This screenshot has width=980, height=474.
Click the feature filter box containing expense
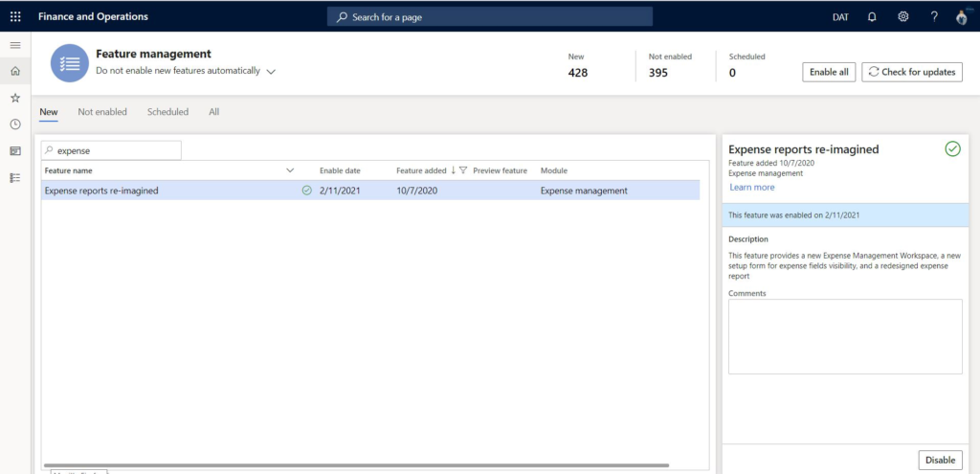coord(111,150)
